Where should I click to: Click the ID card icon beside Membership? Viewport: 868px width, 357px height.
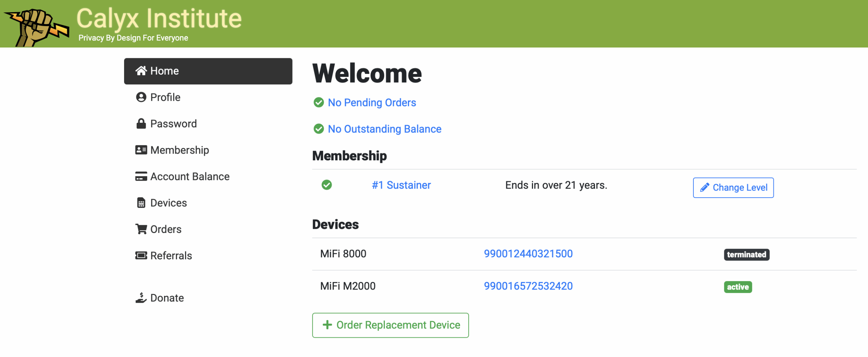[141, 150]
